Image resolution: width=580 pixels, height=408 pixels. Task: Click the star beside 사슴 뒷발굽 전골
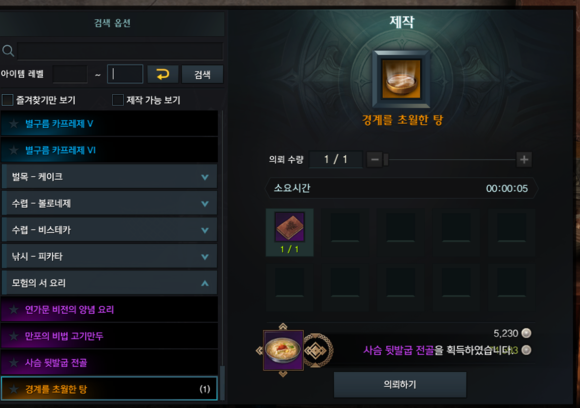[14, 363]
